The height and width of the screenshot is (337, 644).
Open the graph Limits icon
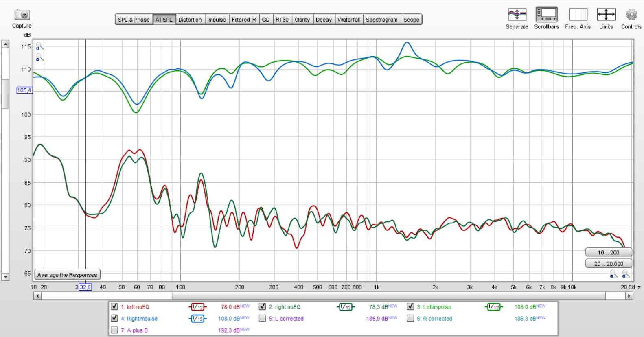coord(606,15)
